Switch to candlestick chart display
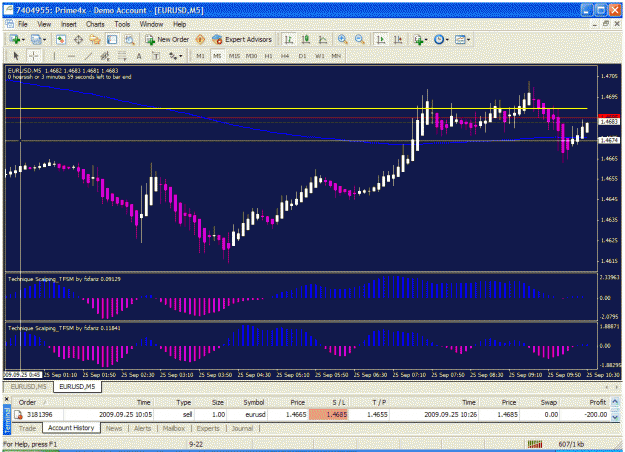 point(306,39)
